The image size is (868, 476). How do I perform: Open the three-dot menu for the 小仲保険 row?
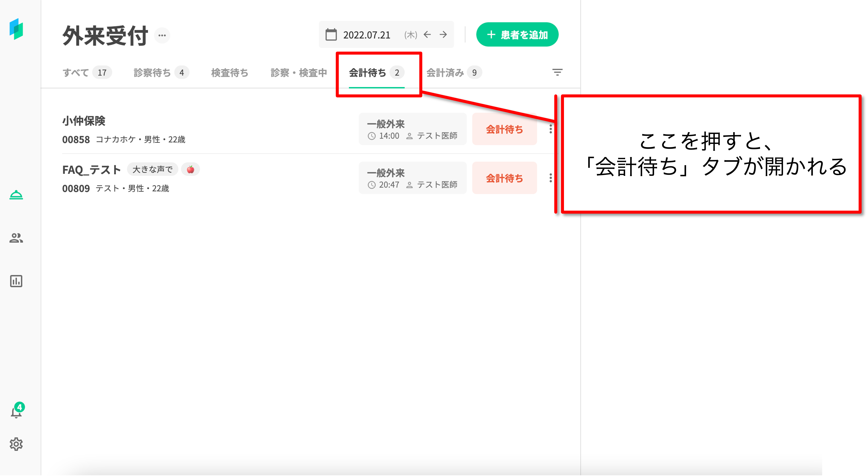(x=551, y=129)
